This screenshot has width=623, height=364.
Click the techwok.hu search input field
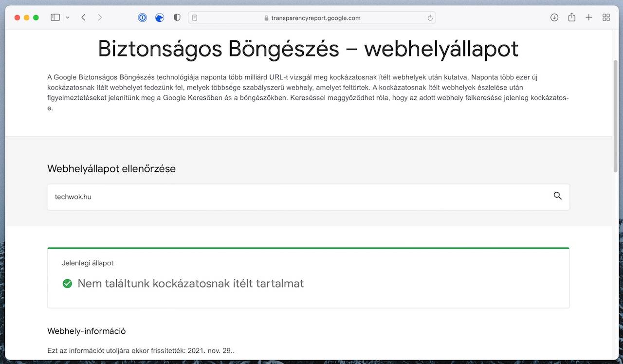click(x=308, y=197)
